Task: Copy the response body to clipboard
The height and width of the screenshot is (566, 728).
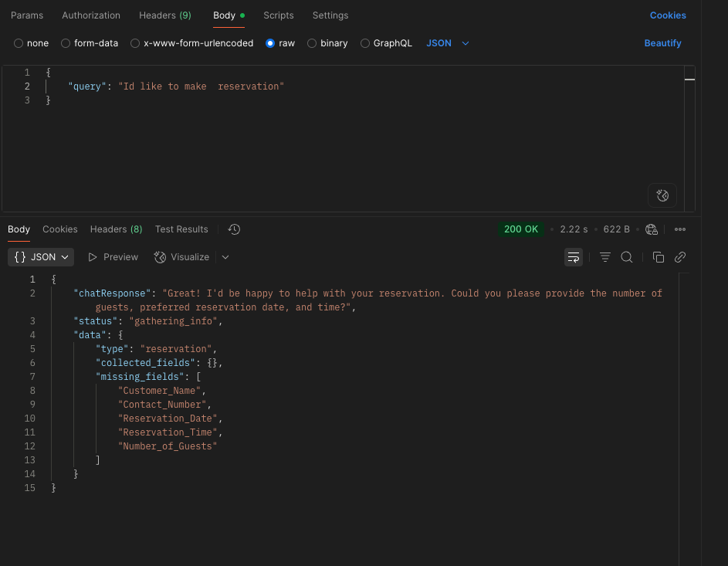Action: point(659,257)
